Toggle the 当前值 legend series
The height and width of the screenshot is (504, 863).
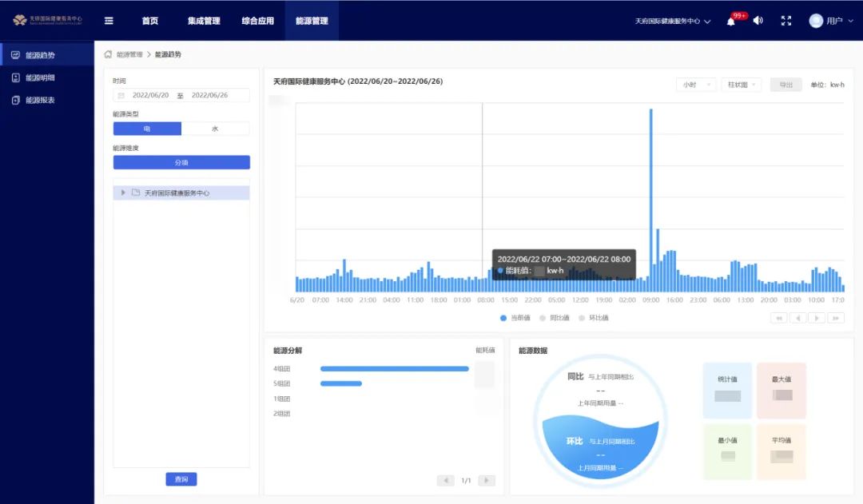click(515, 318)
